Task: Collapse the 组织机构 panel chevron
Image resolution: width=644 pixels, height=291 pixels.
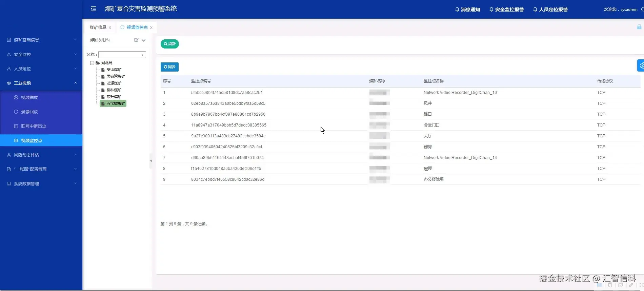Action: pos(144,40)
